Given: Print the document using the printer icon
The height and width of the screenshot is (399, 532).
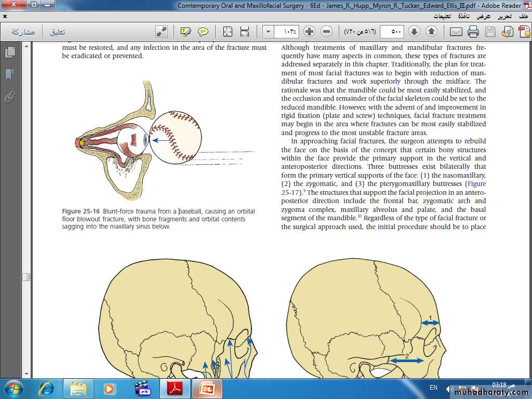Looking at the screenshot, I should tap(473, 32).
